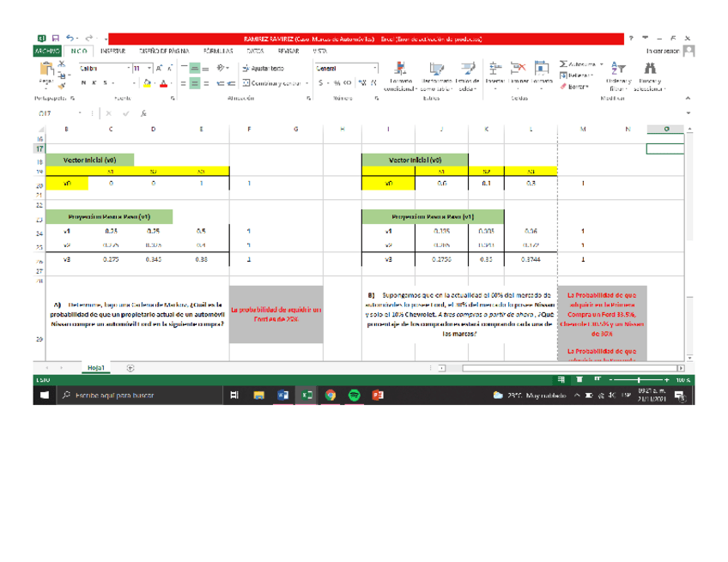Increase the indent
This screenshot has width=728, height=562.
[x=231, y=83]
